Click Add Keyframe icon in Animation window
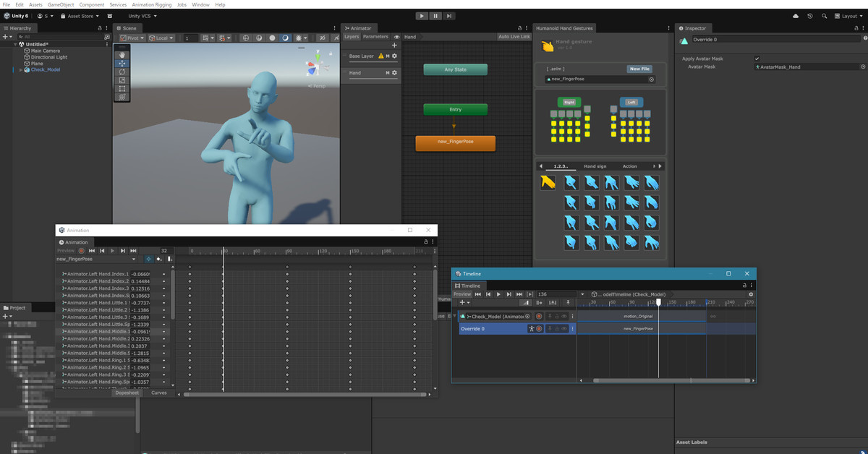This screenshot has height=454, width=868. (x=158, y=259)
